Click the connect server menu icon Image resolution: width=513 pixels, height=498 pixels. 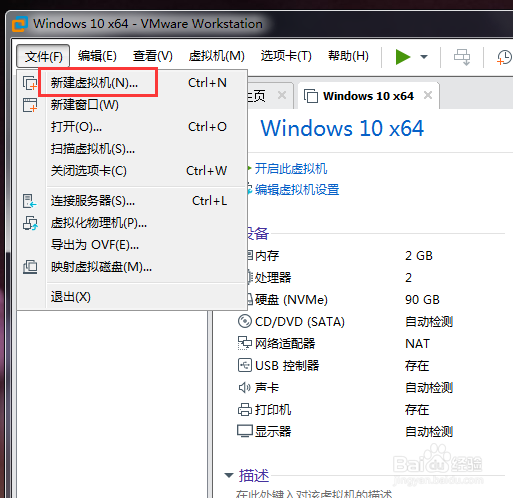pos(30,201)
